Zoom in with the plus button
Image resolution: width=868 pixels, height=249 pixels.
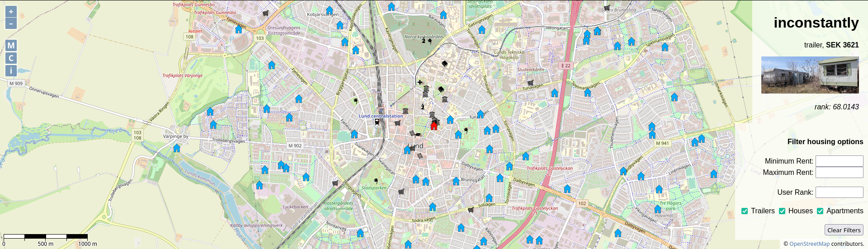(x=11, y=12)
